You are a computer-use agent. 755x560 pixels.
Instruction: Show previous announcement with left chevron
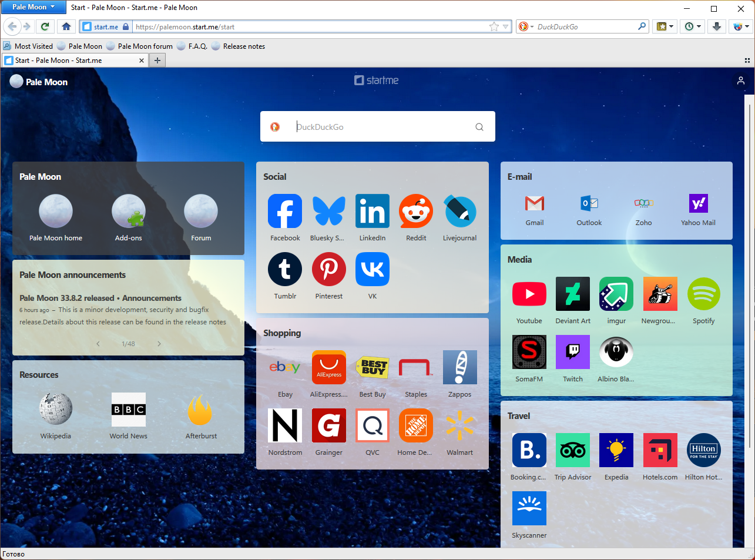(x=98, y=344)
